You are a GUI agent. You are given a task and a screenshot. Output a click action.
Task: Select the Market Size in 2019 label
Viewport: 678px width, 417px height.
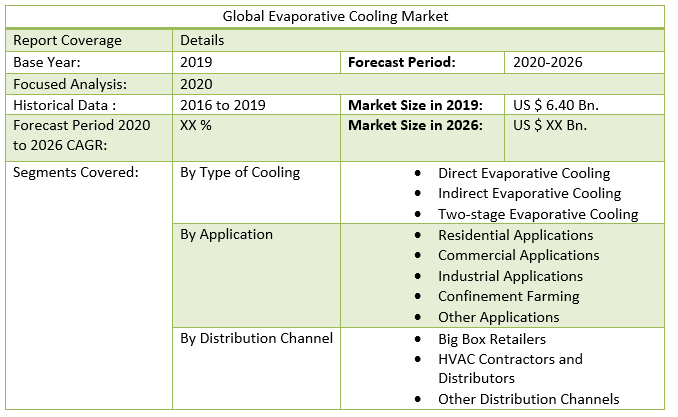(x=415, y=105)
